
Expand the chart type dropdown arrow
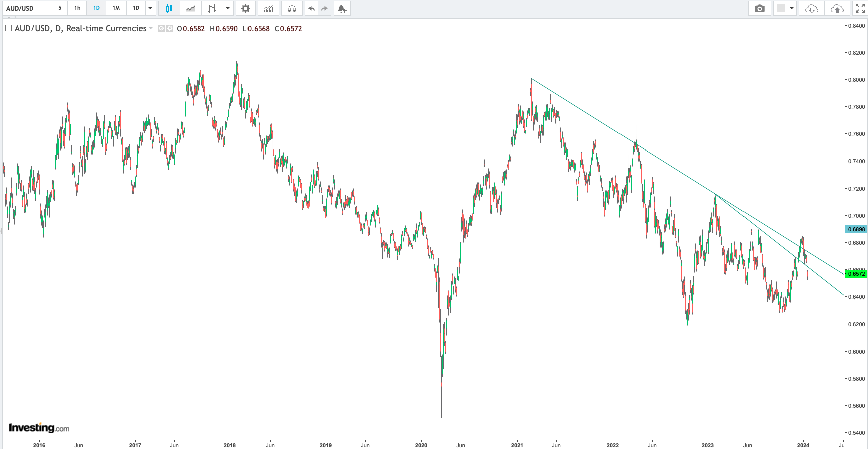[x=228, y=8]
